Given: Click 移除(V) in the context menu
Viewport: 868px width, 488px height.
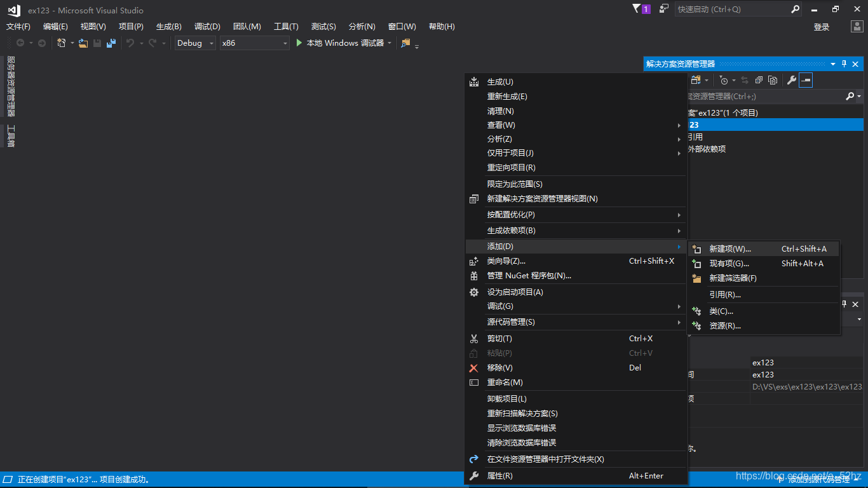Looking at the screenshot, I should point(576,368).
